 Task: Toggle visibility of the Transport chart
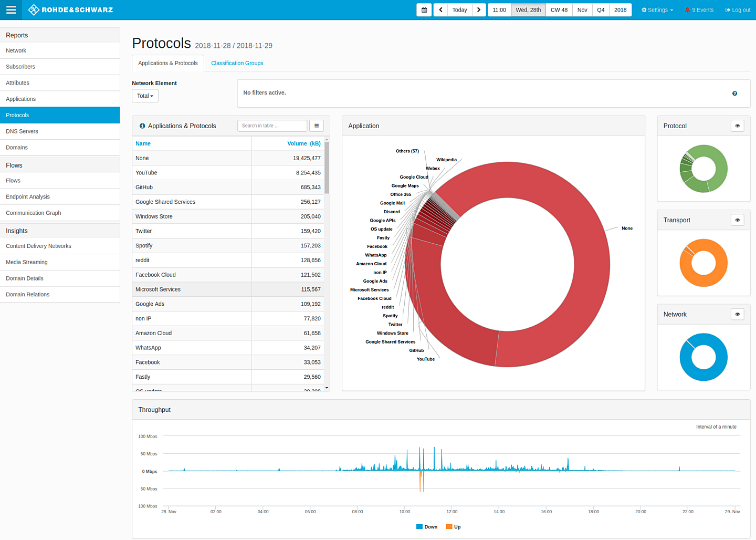tap(737, 220)
